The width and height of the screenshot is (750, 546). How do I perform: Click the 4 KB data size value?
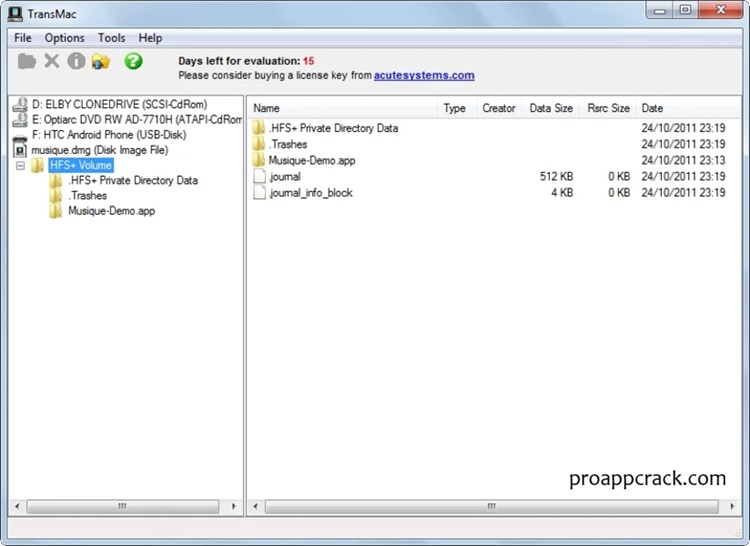tap(562, 193)
